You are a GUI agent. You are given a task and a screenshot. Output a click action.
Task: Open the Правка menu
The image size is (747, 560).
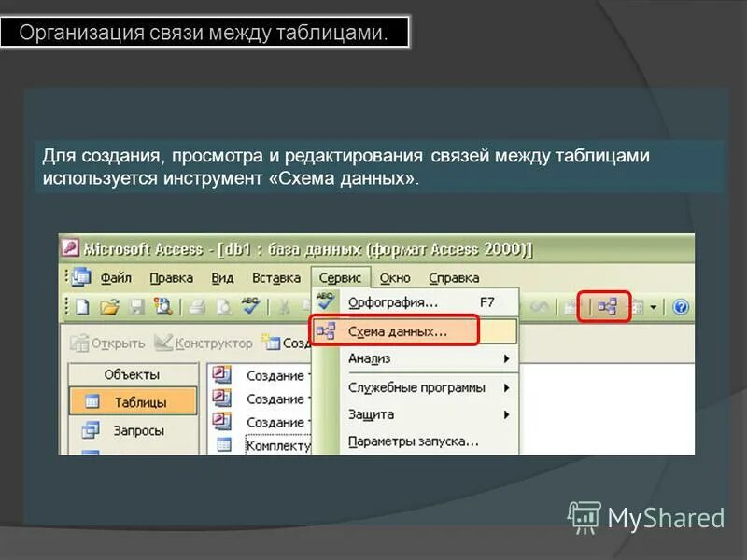tap(172, 277)
